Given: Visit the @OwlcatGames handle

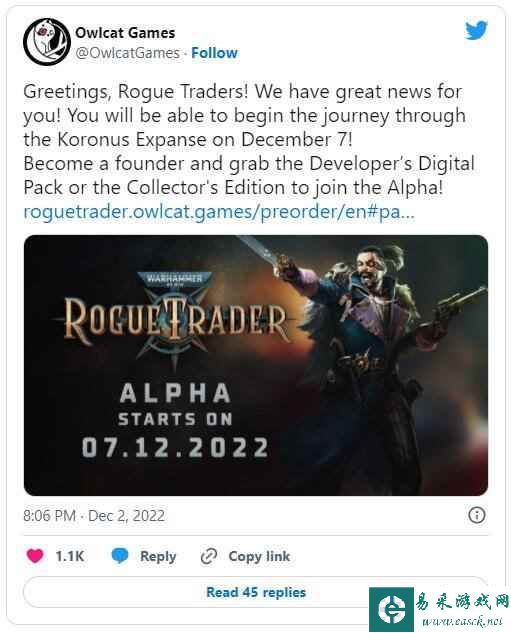Looking at the screenshot, I should [x=128, y=53].
